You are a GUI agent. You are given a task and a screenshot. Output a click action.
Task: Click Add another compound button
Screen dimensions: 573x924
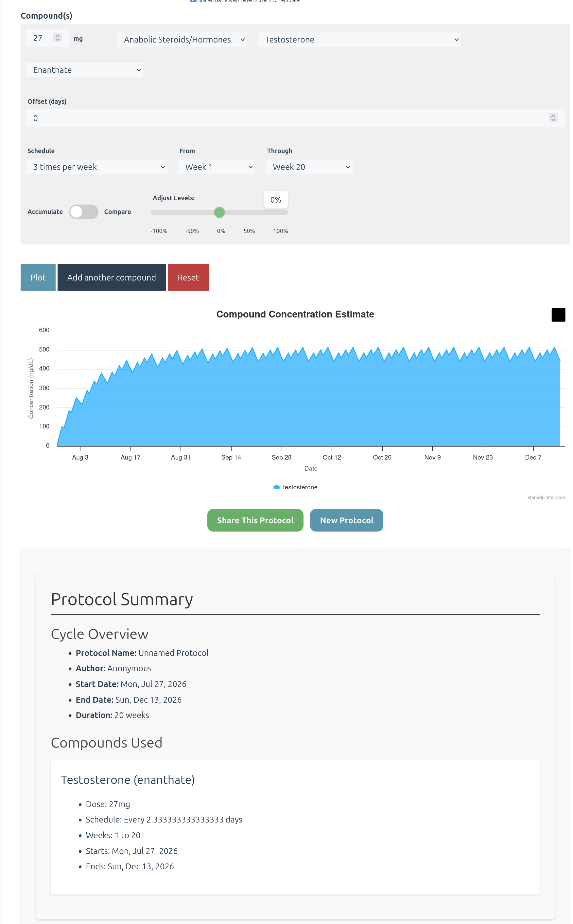[x=112, y=278]
